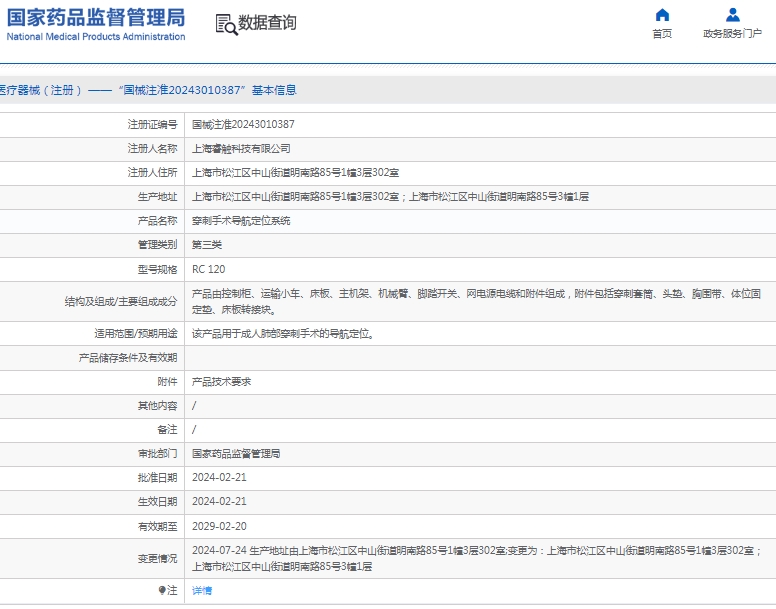Click the 变更情况 label
Screen dimensions: 776x609
157,559
